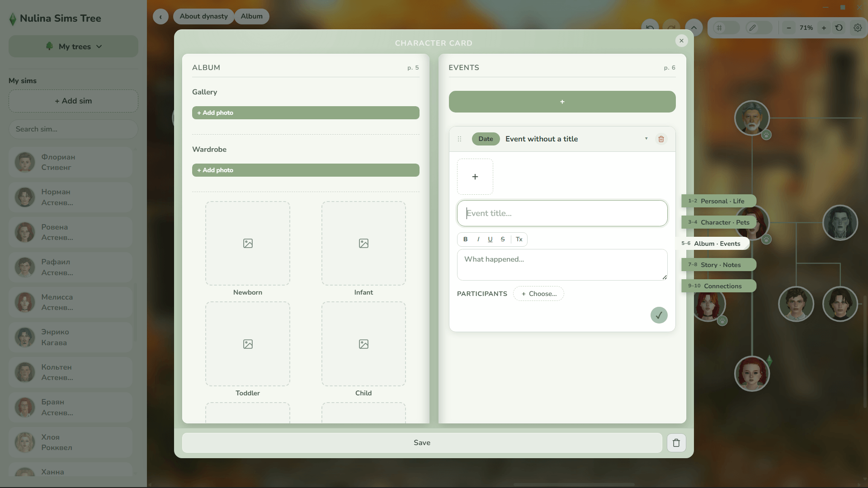The image size is (868, 488).
Task: Add photo to the Wardrobe
Action: tap(306, 170)
